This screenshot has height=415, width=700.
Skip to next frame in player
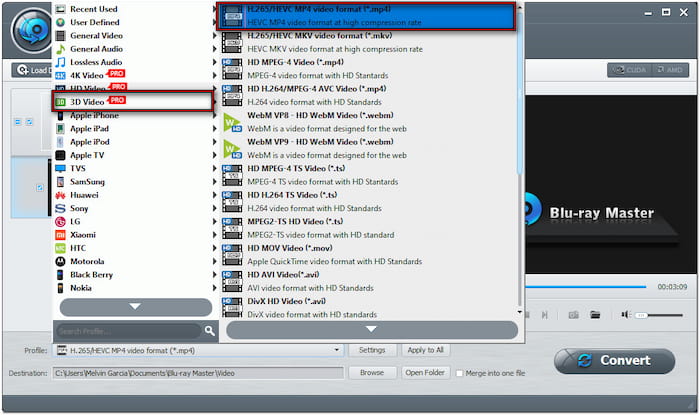tap(545, 315)
